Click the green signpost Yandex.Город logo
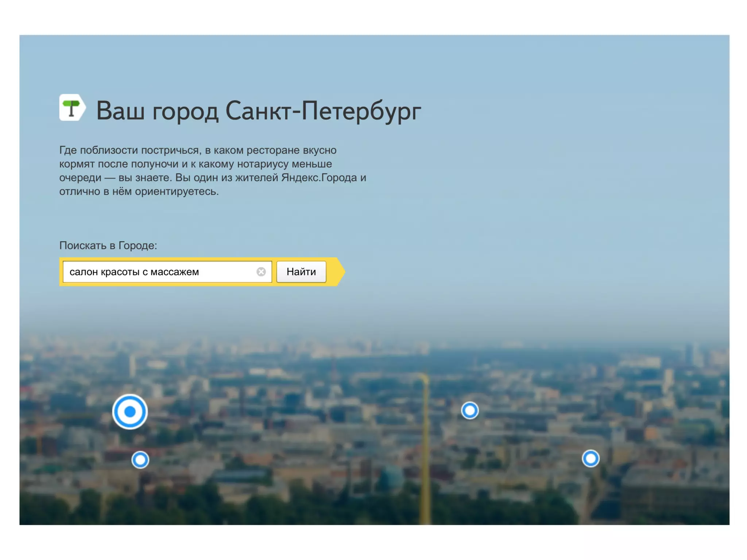The width and height of the screenshot is (747, 560). [x=72, y=107]
